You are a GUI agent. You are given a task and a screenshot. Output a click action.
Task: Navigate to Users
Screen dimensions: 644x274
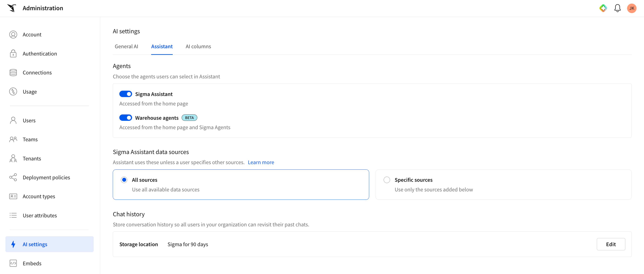(x=49, y=120)
